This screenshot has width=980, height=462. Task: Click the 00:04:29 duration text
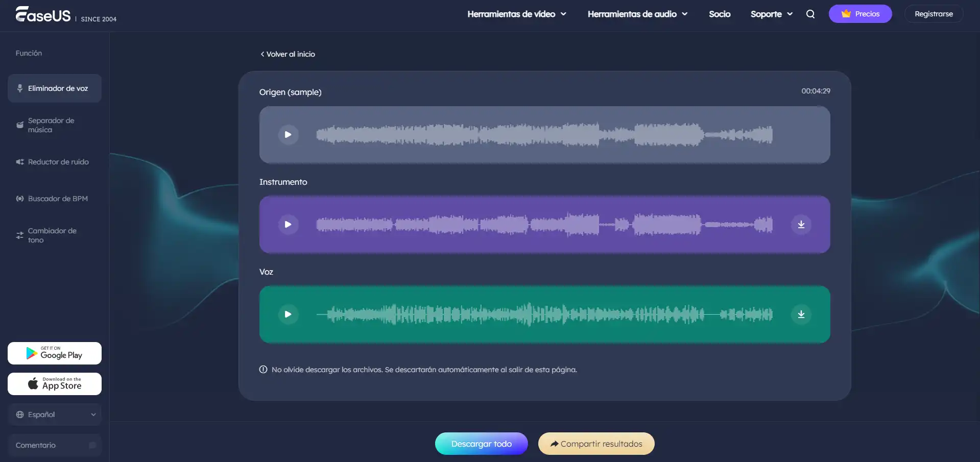pyautogui.click(x=816, y=91)
